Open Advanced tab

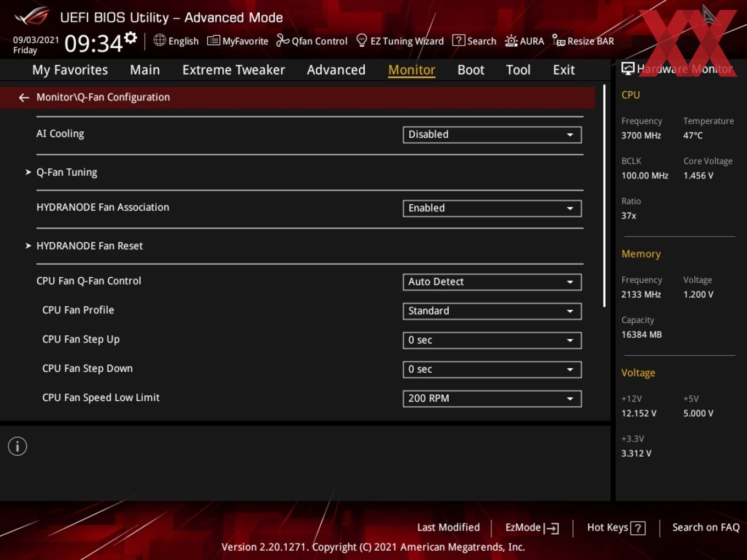tap(336, 70)
